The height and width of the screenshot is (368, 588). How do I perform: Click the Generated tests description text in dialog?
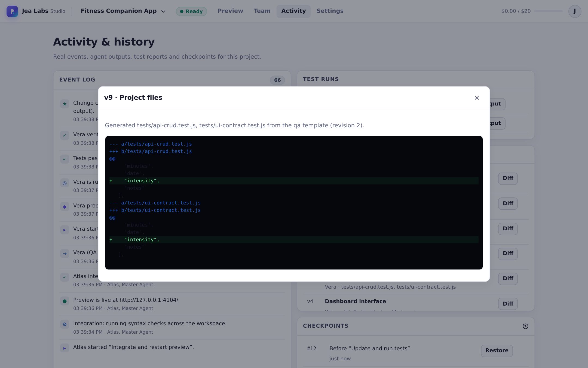pos(234,125)
